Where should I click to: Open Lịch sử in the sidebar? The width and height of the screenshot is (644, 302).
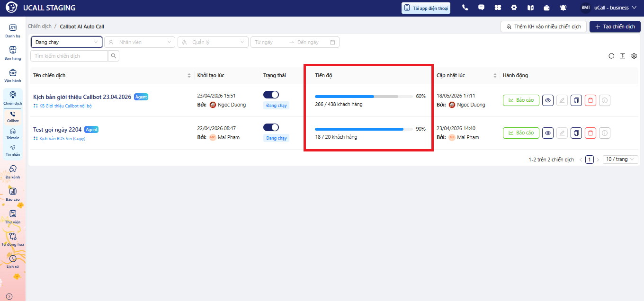(13, 261)
